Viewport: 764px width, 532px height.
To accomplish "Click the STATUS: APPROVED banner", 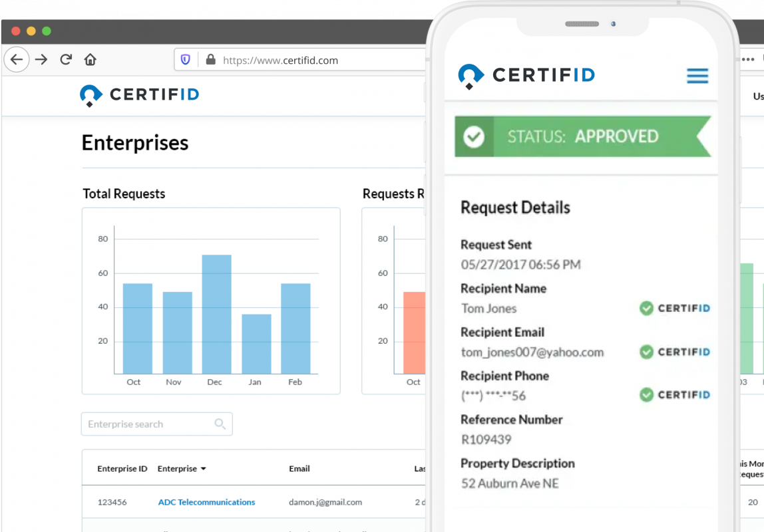I will pos(583,136).
